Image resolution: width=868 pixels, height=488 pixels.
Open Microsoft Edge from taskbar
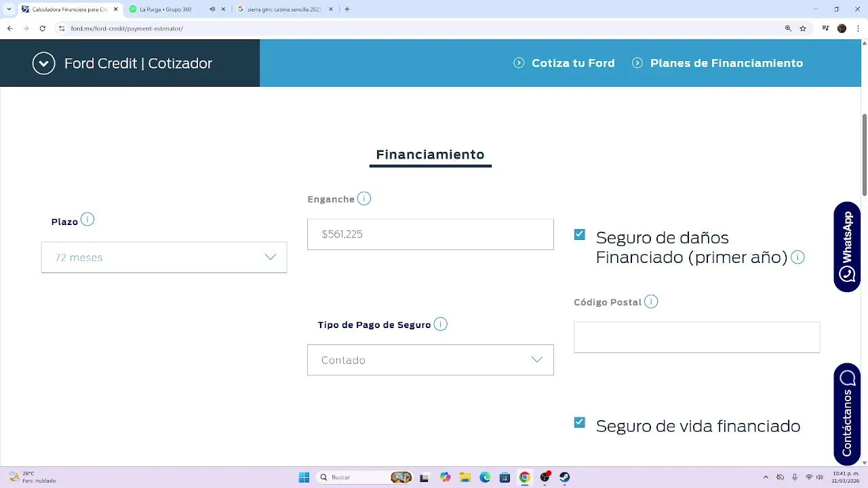(485, 477)
